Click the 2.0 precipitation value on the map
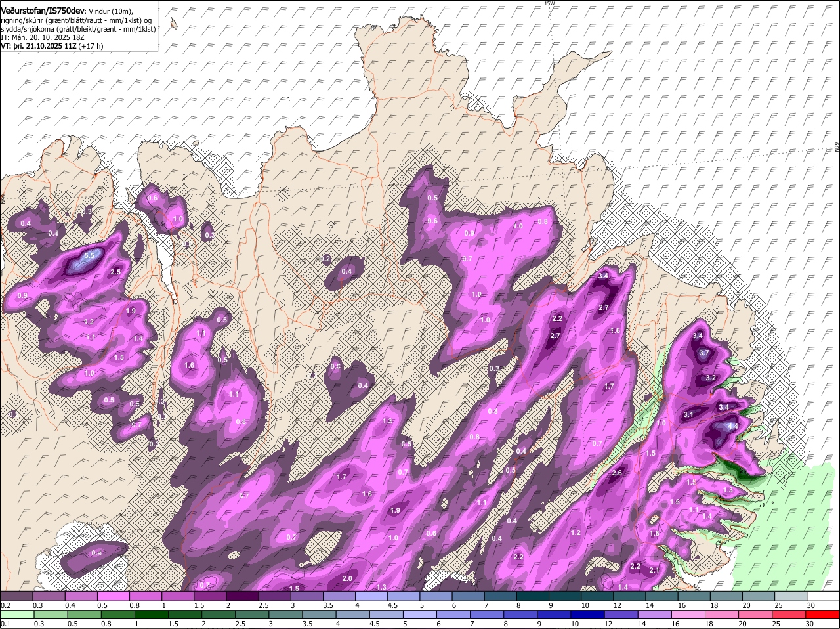Image resolution: width=840 pixels, height=629 pixels. coord(348,578)
